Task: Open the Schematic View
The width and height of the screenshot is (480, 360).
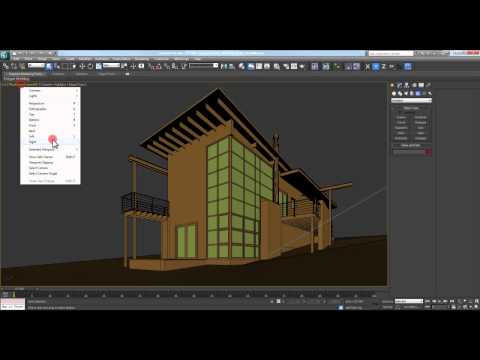Action: tap(267, 67)
